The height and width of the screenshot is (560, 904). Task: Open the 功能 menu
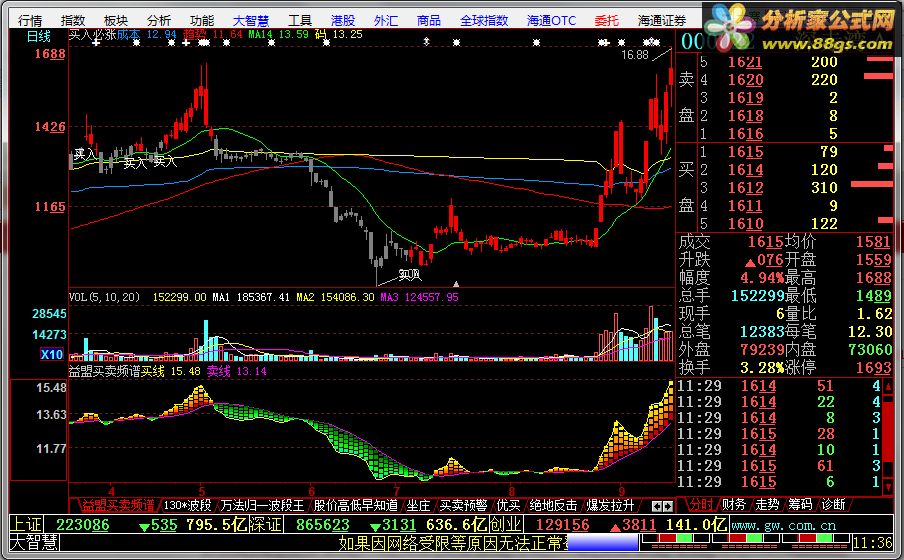[x=202, y=21]
